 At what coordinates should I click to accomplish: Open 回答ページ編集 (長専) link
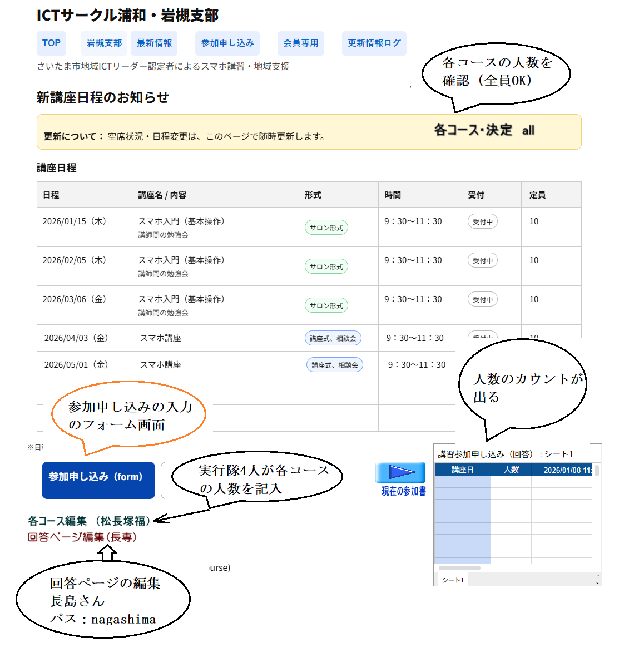point(82,537)
